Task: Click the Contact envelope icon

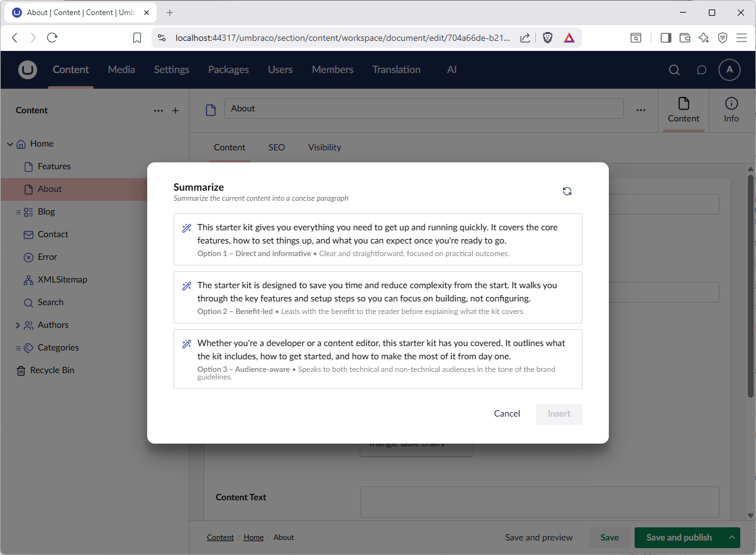Action: point(28,234)
